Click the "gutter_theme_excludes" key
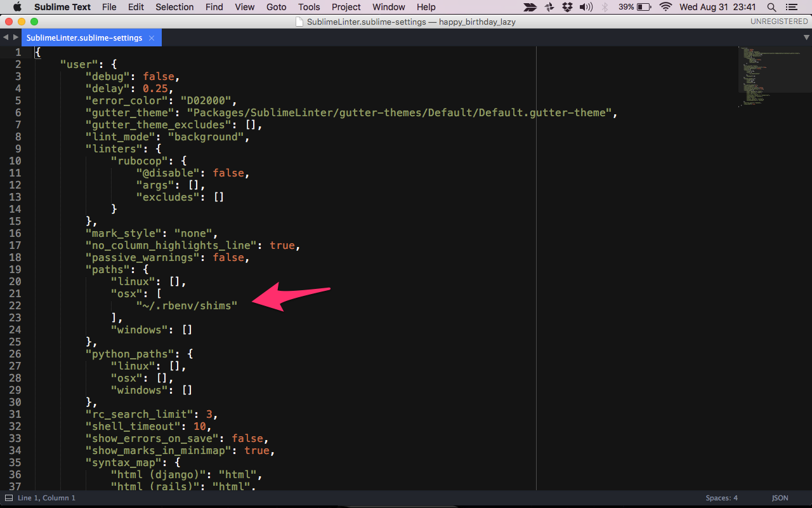This screenshot has width=812, height=508. click(159, 124)
